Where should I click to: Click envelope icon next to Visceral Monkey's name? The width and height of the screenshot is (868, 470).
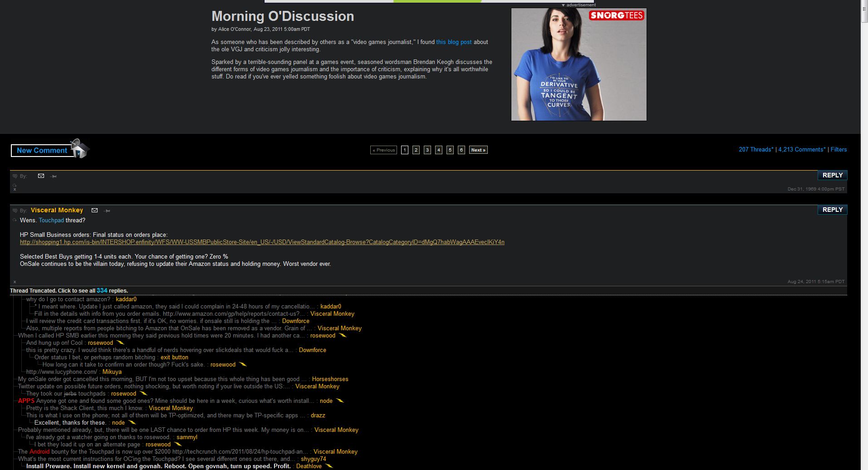pos(94,210)
